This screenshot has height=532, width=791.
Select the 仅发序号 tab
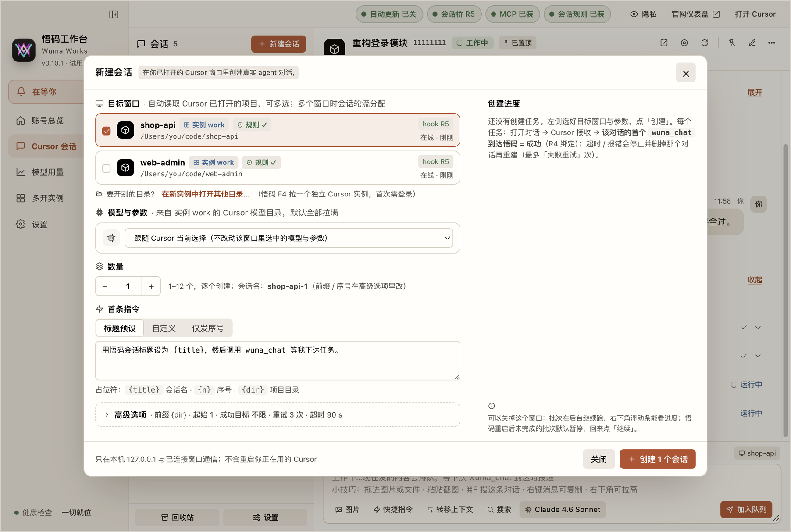tap(208, 328)
